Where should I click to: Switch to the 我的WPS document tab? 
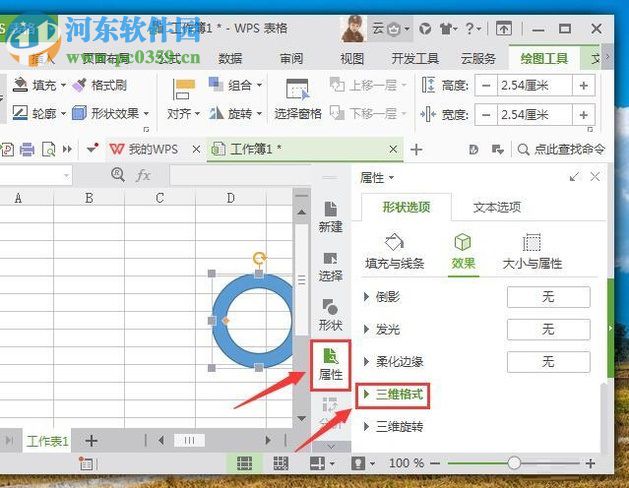point(153,150)
